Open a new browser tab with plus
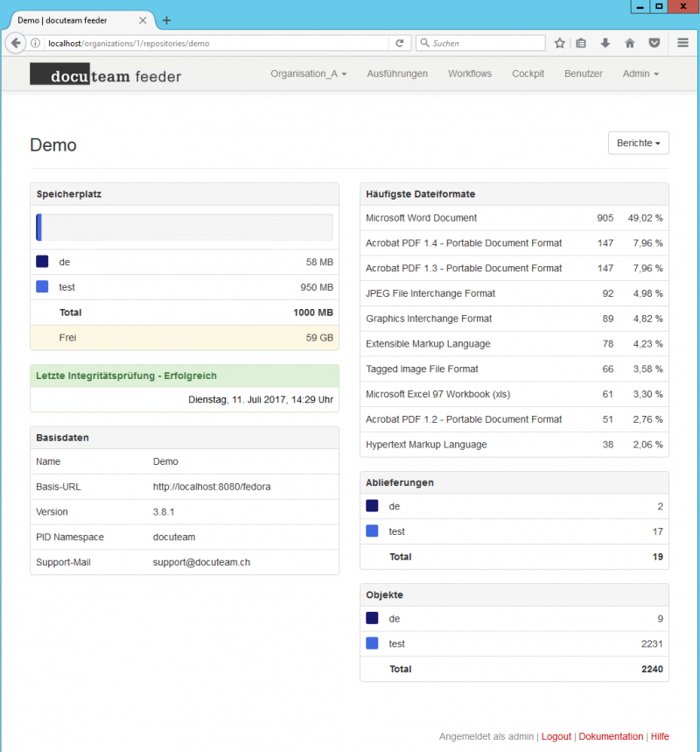Screen dimensions: 700x752 click(x=166, y=21)
